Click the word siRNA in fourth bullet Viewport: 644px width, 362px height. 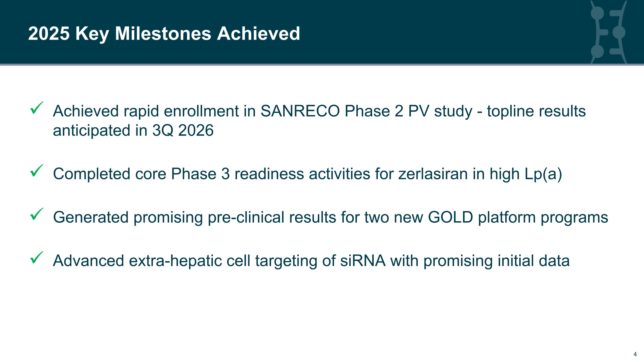pyautogui.click(x=363, y=261)
